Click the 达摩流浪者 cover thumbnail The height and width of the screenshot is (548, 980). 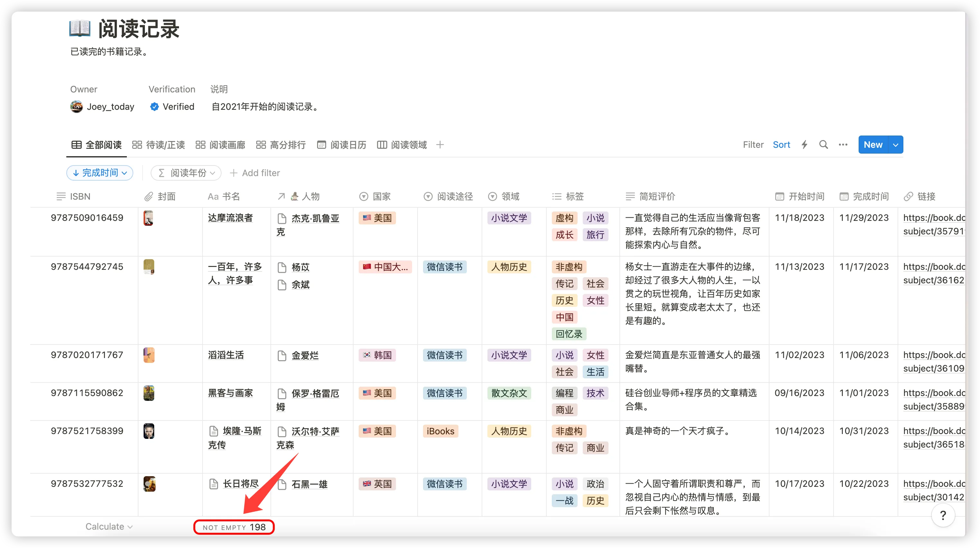[148, 218]
